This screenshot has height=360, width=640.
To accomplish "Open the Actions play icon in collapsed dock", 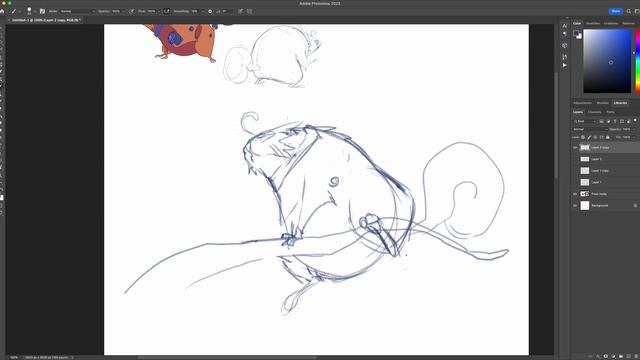I will [564, 65].
